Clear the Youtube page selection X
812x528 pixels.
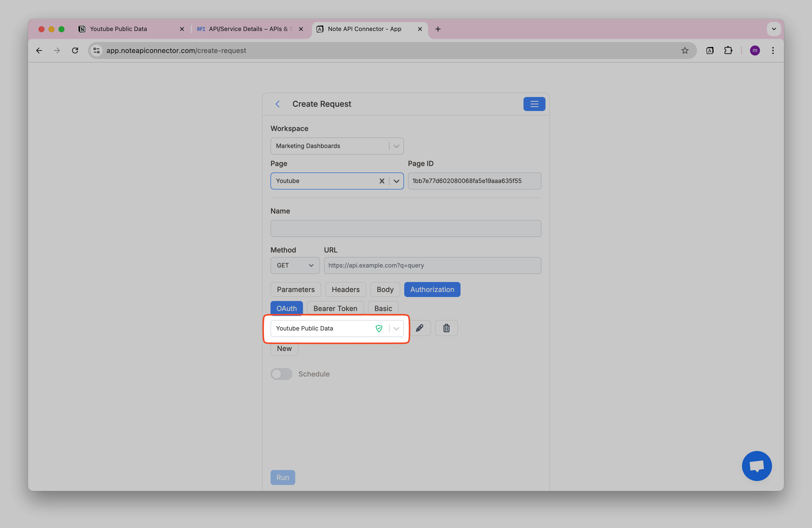[382, 181]
